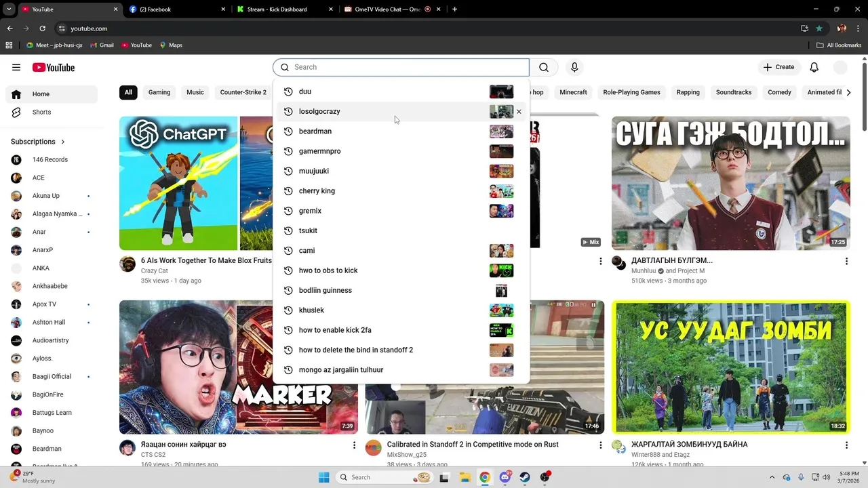Reload the page in Chrome
Image resolution: width=868 pixels, height=488 pixels.
[x=42, y=28]
